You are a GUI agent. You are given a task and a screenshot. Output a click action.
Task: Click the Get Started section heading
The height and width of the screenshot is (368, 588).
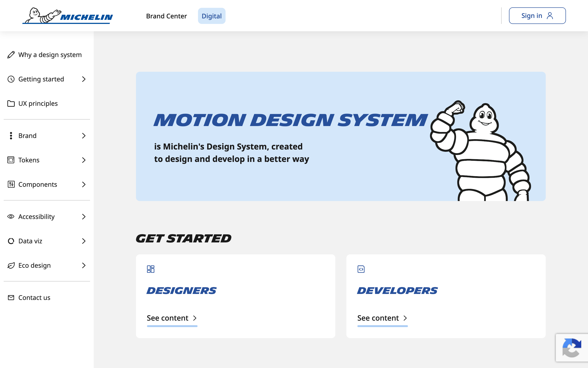[184, 238]
